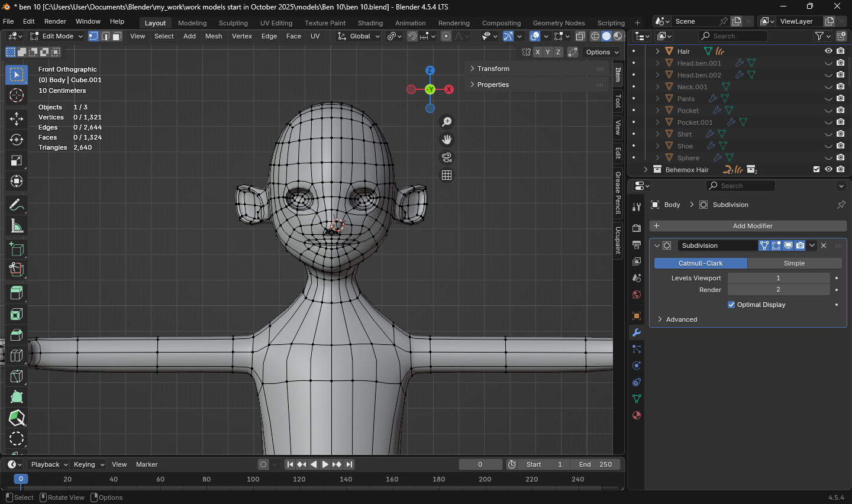Image resolution: width=852 pixels, height=504 pixels.
Task: Activate the Scale tool
Action: pyautogui.click(x=17, y=160)
